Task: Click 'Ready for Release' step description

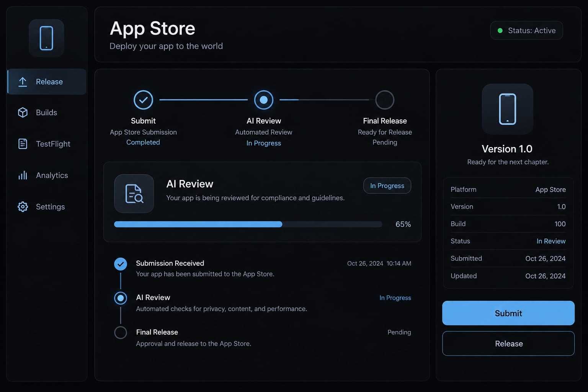Action: pyautogui.click(x=385, y=132)
